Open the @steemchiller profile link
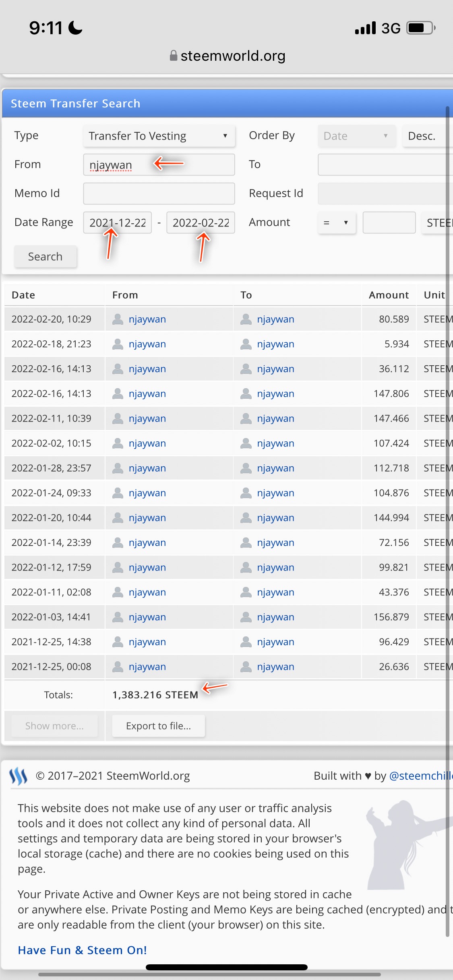The width and height of the screenshot is (453, 980). point(421,776)
